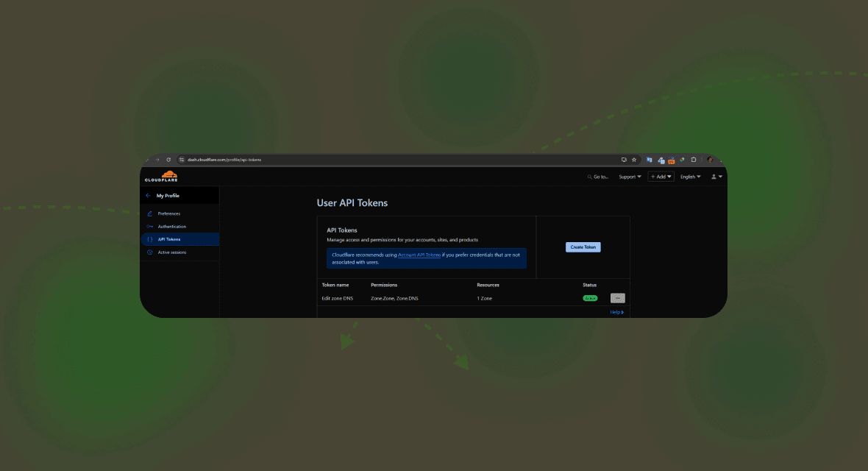Open the user account dropdown

[717, 177]
